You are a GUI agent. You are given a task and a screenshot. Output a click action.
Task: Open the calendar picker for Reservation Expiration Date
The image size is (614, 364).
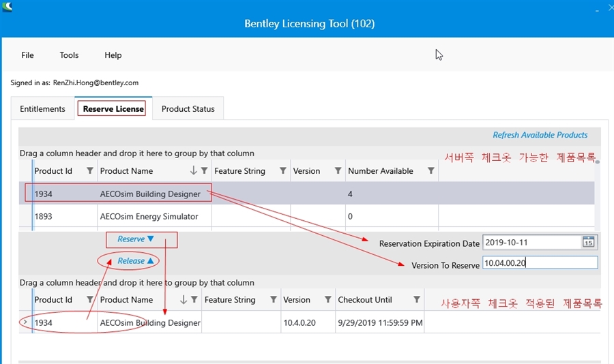click(x=588, y=242)
